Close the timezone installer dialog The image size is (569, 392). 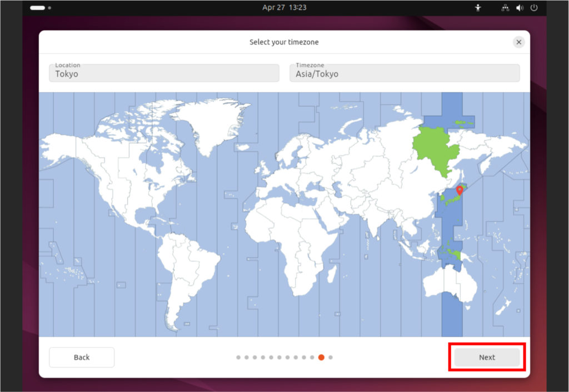tap(519, 42)
